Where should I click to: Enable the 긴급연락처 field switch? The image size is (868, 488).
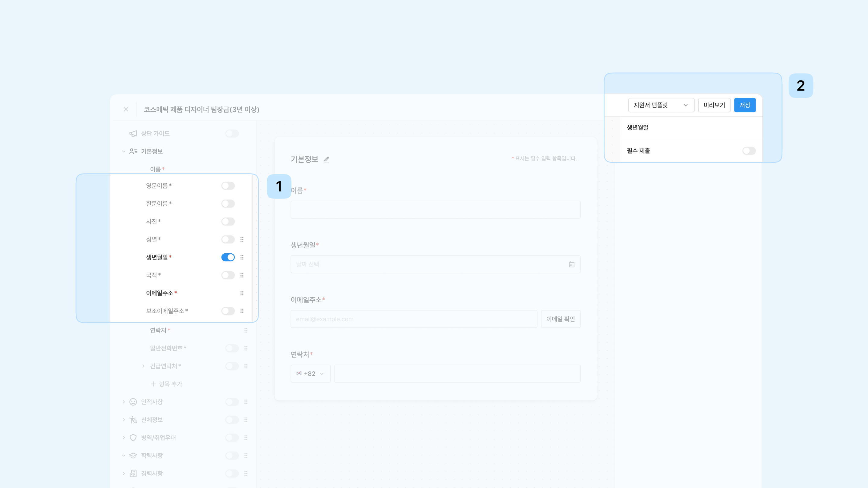coord(232,366)
